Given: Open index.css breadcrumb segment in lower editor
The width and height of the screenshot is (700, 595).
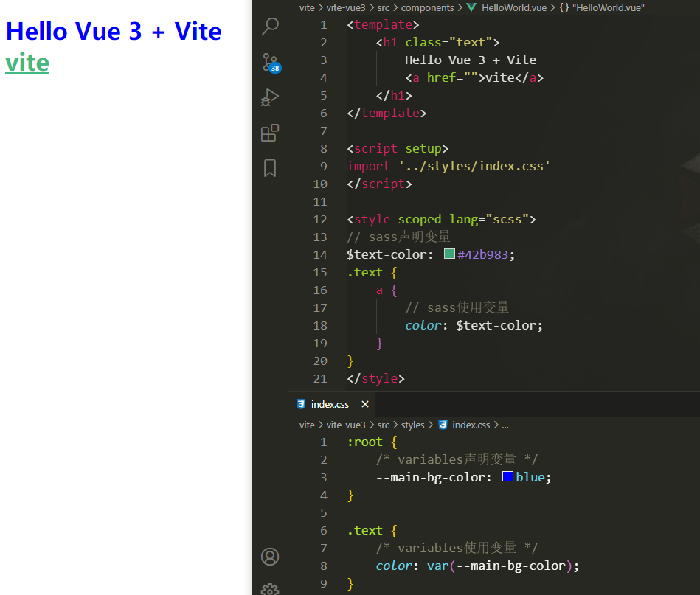Looking at the screenshot, I should (x=471, y=425).
